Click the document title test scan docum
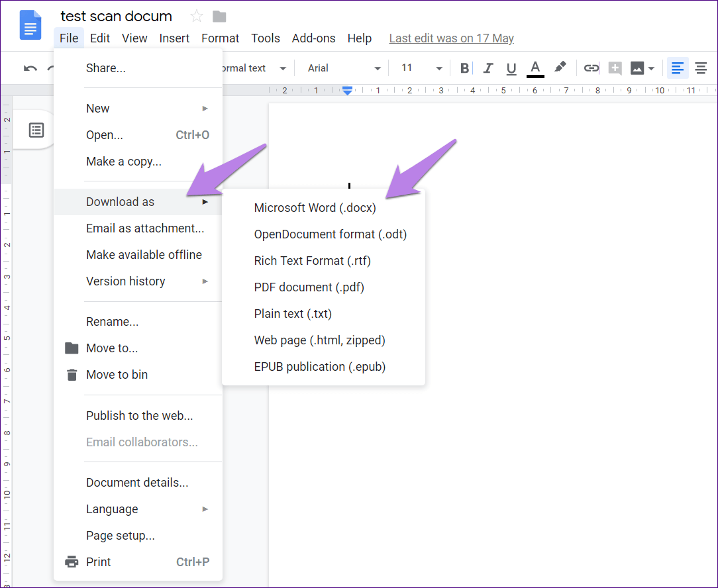718x588 pixels. click(x=117, y=17)
